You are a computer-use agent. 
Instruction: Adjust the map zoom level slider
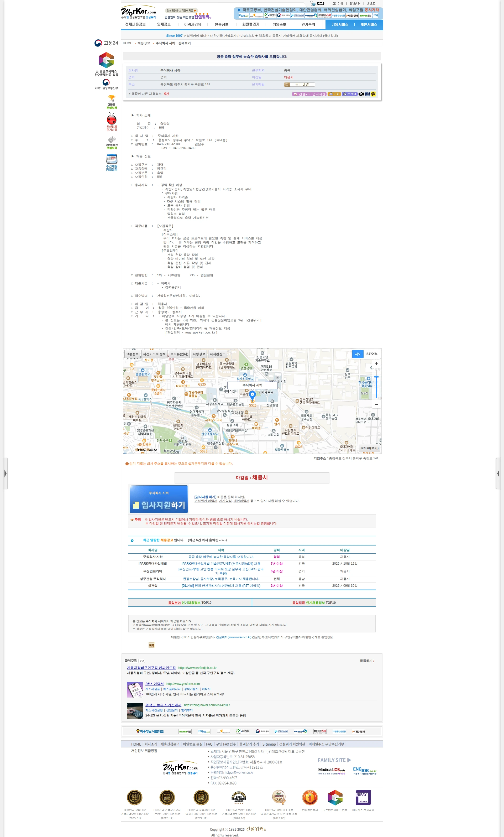click(376, 377)
